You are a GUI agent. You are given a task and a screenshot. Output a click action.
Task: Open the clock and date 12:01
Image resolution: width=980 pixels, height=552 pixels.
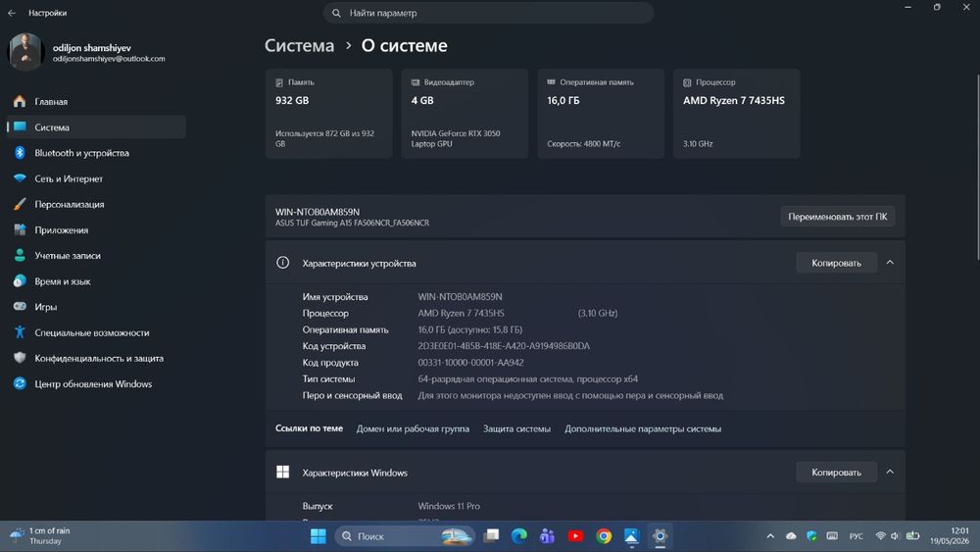pos(950,535)
